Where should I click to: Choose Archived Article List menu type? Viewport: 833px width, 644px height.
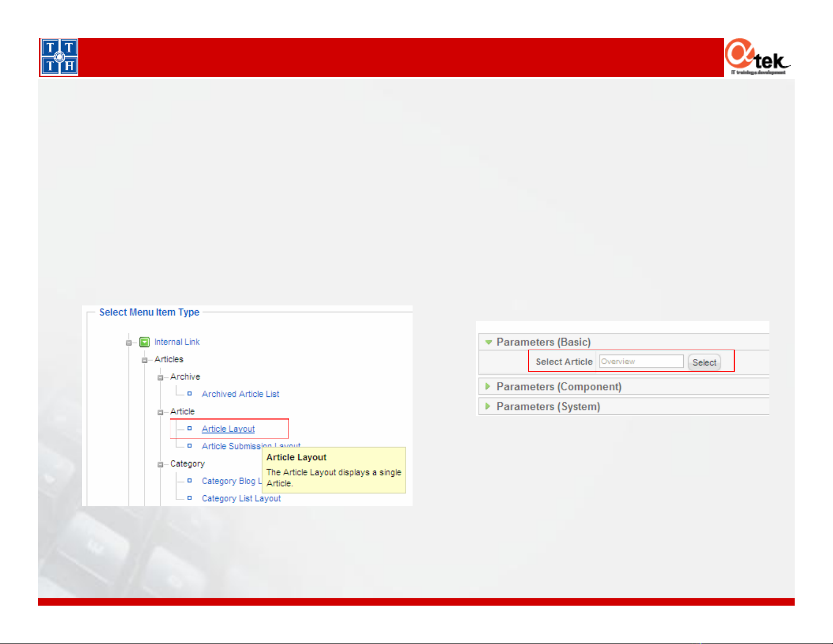(x=240, y=394)
